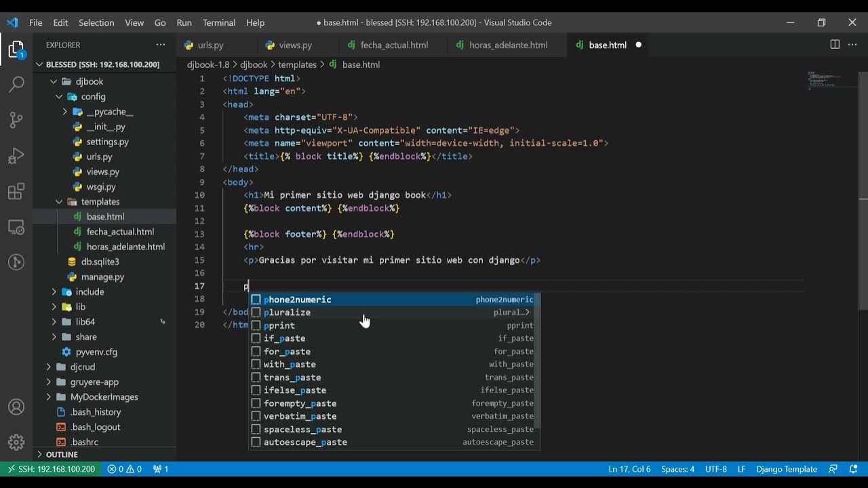Screen dimensions: 868x488
Task: Click the forwarded ports status item
Action: (x=161, y=469)
